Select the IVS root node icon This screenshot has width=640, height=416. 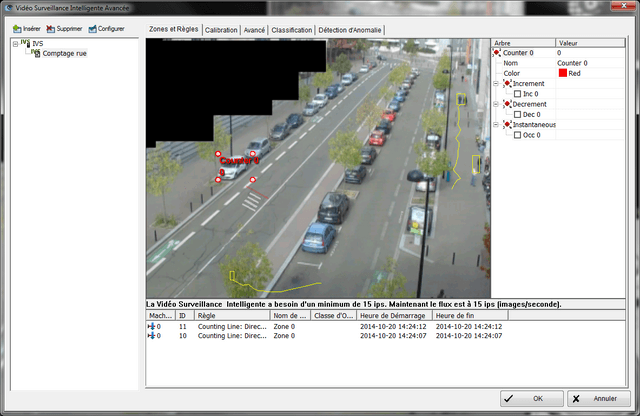pos(26,43)
